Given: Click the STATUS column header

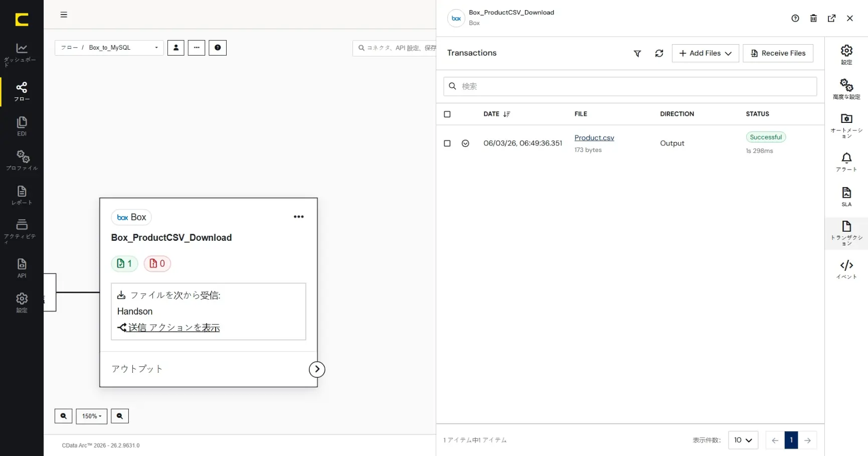Looking at the screenshot, I should coord(757,114).
